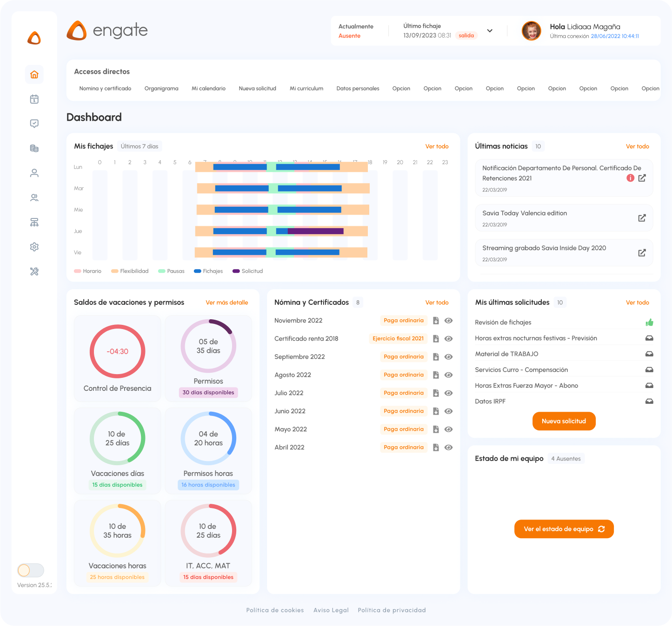
Task: Click the Nueva solicitud orange button
Action: pos(564,421)
